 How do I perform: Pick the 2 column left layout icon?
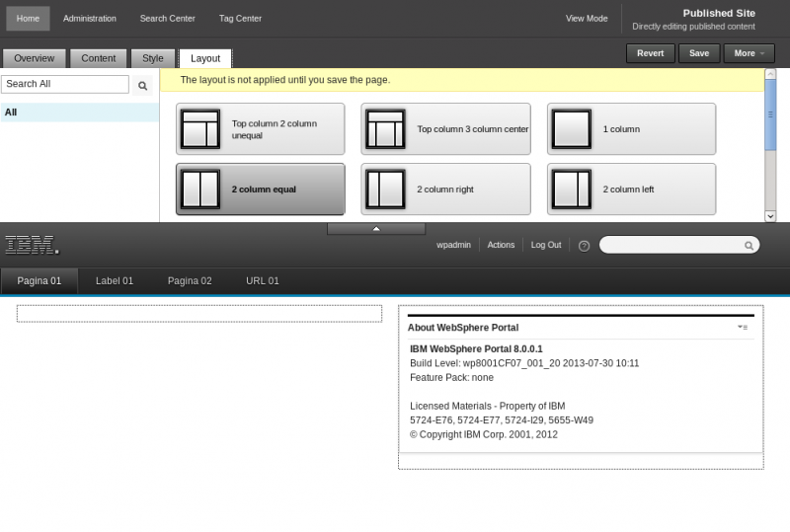pyautogui.click(x=571, y=189)
